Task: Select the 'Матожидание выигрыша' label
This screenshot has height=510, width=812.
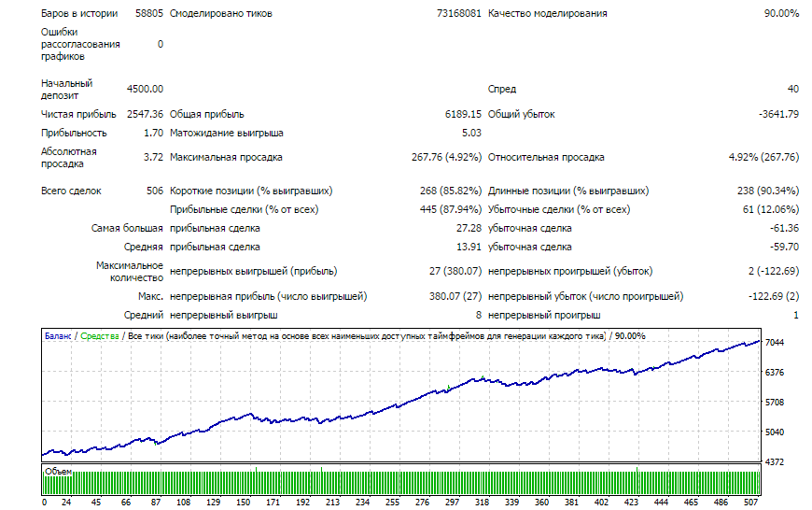Action: [226, 134]
